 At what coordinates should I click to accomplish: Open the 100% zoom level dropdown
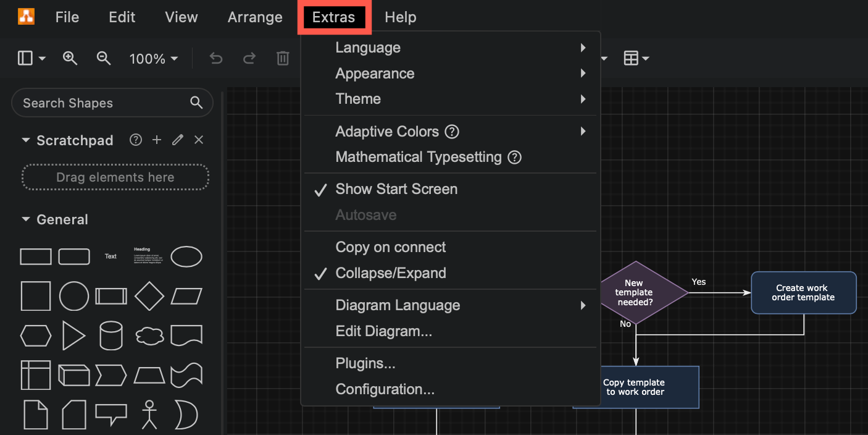click(152, 58)
